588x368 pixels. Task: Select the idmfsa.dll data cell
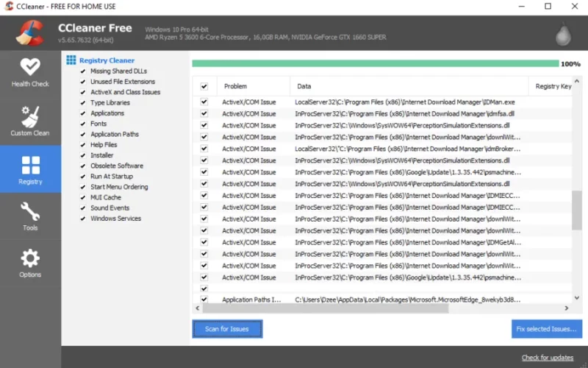coord(404,114)
